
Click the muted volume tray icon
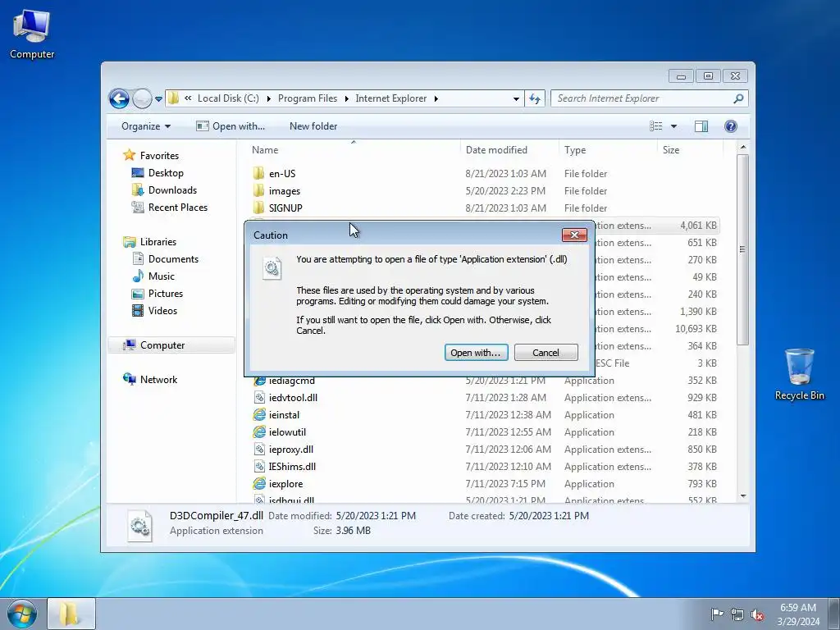pyautogui.click(x=757, y=614)
